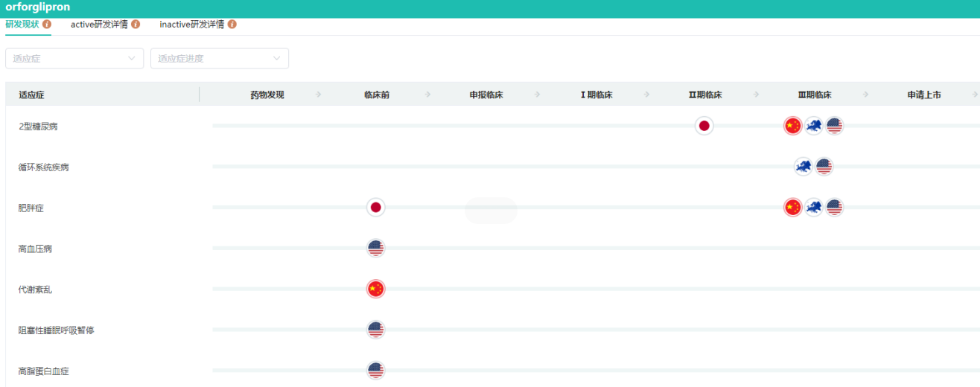Click China flag in 2型糖尿病 row
980x387 pixels.
[x=793, y=126]
